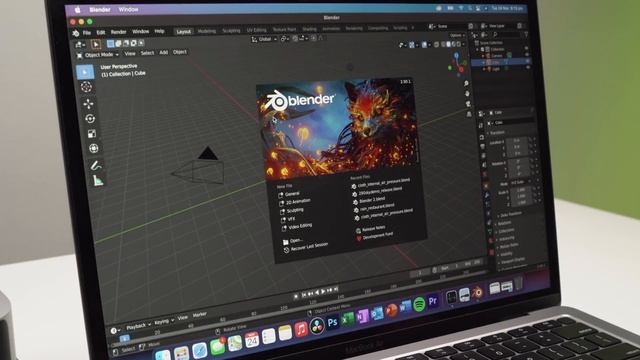This screenshot has height=360, width=640.
Task: Switch to the Modeling workspace tab
Action: (x=207, y=31)
